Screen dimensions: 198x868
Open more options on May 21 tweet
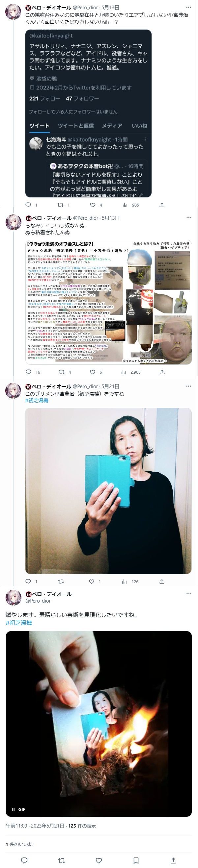[188, 386]
